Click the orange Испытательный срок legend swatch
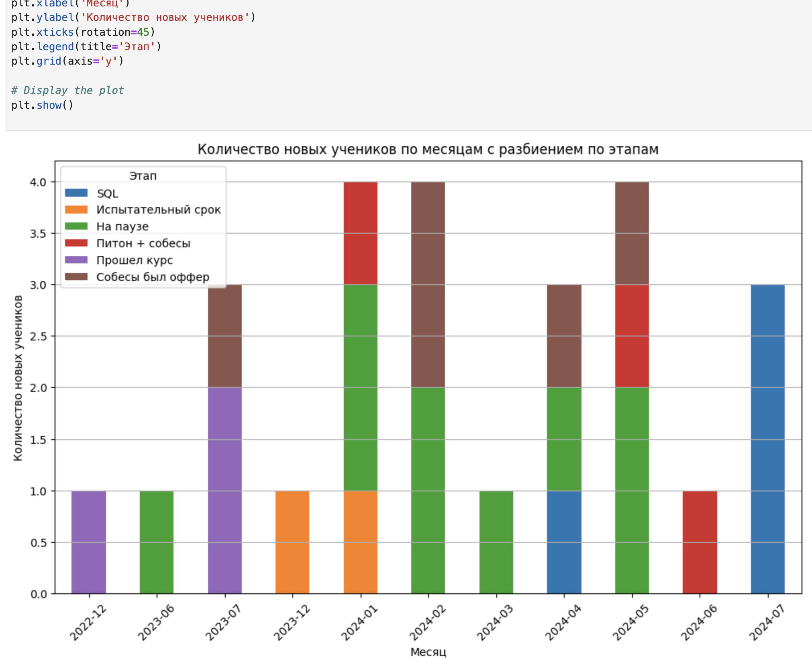 pos(76,210)
